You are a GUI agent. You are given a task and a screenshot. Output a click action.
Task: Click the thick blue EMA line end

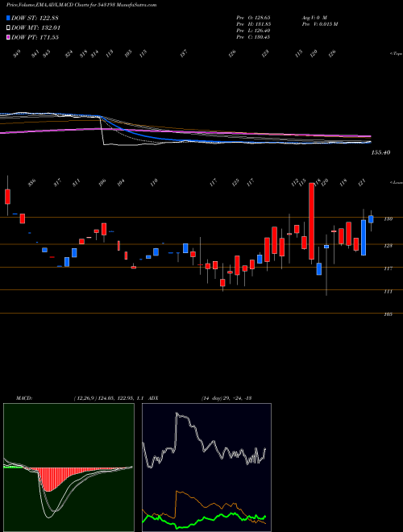(x=371, y=142)
